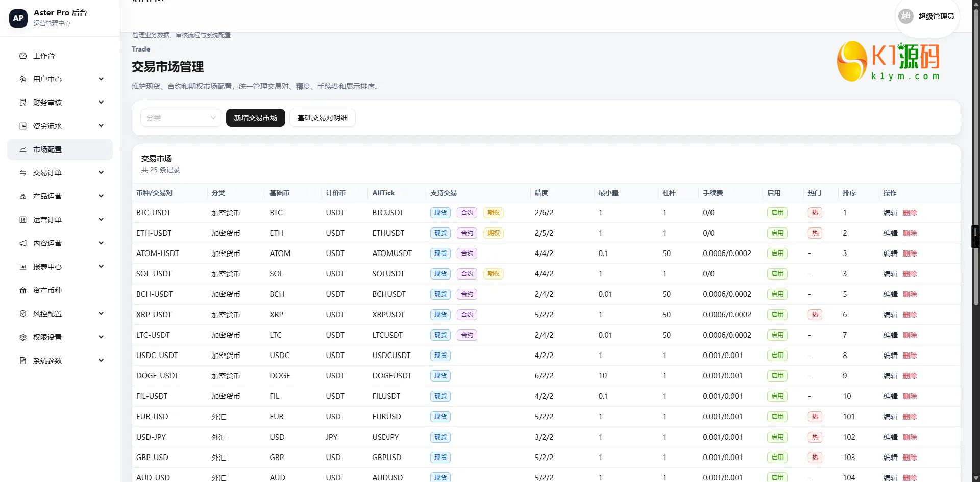Click the 新增交易市场 button
The width and height of the screenshot is (980, 482).
coord(256,118)
